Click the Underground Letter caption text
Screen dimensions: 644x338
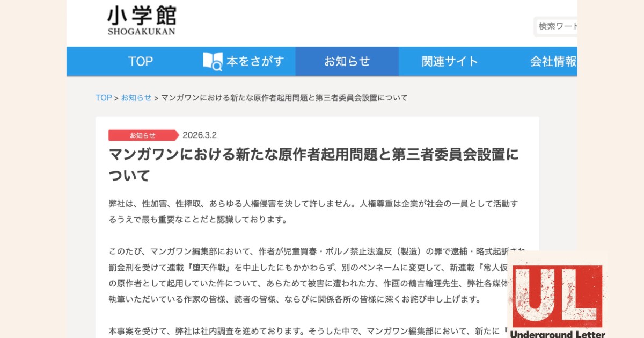coord(558,334)
